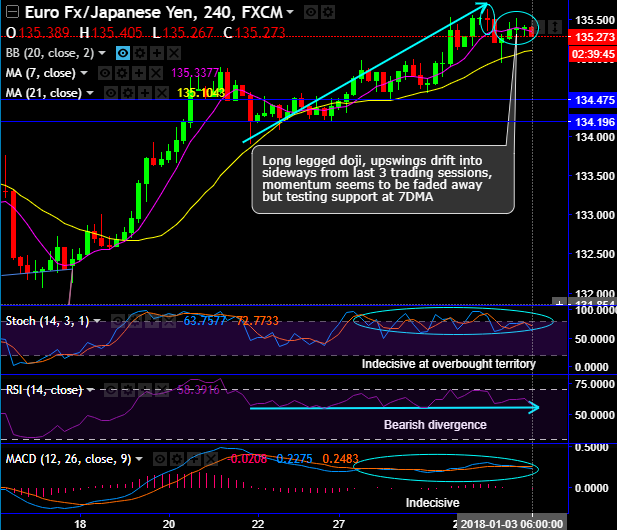617x530 pixels.
Task: Click the plus icon near 131.854 price label
Action: point(559,303)
